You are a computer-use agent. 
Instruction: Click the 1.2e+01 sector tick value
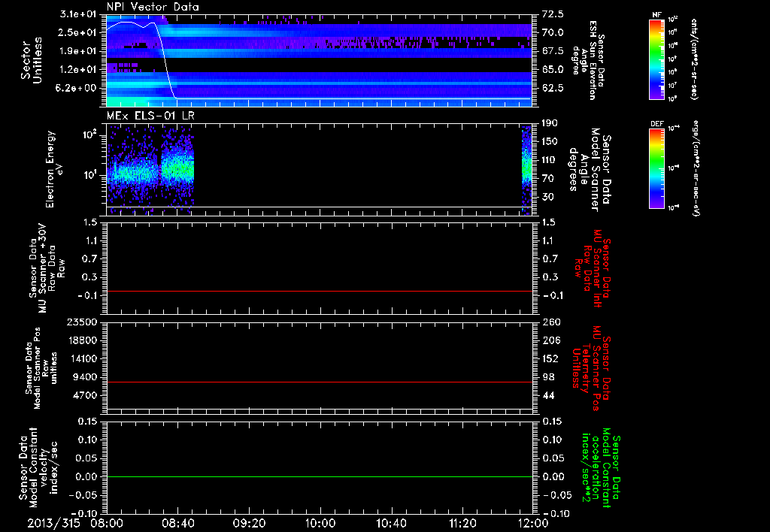[x=77, y=70]
